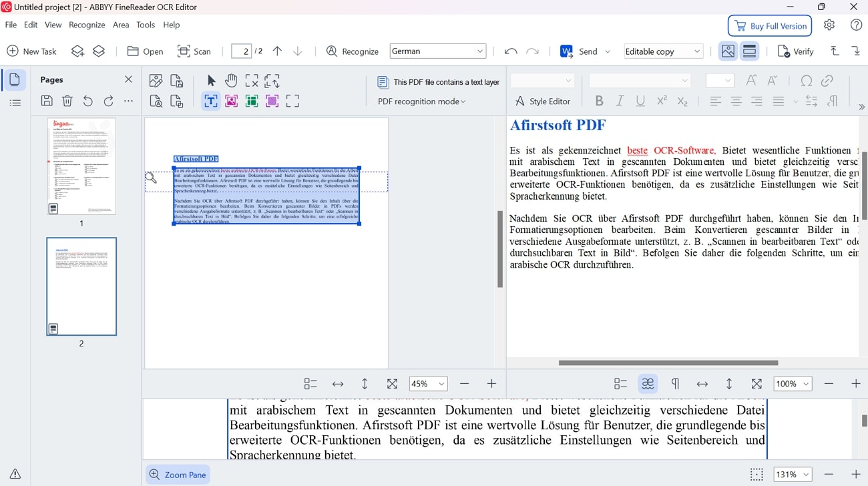Select the Draw Picture Area tool
868x486 pixels.
232,101
